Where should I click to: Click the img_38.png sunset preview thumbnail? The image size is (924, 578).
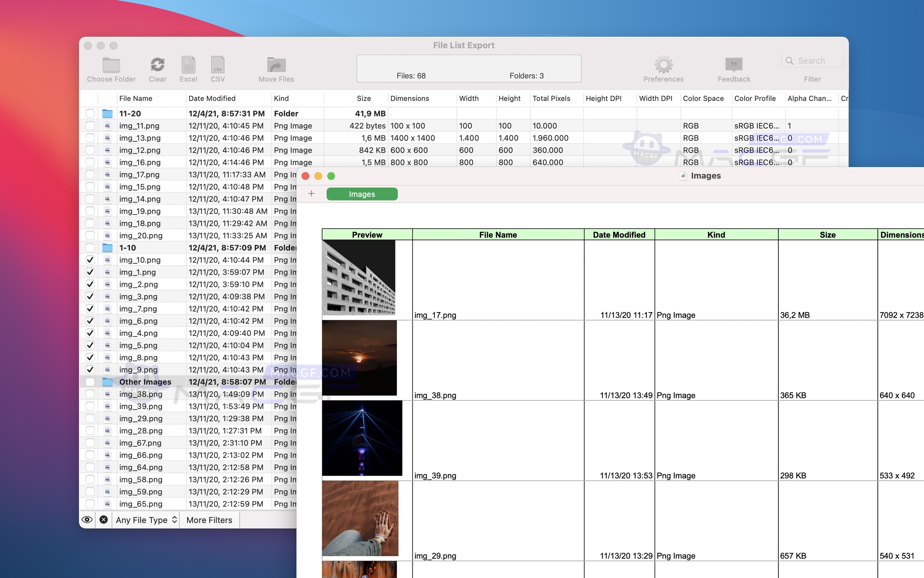(x=360, y=358)
